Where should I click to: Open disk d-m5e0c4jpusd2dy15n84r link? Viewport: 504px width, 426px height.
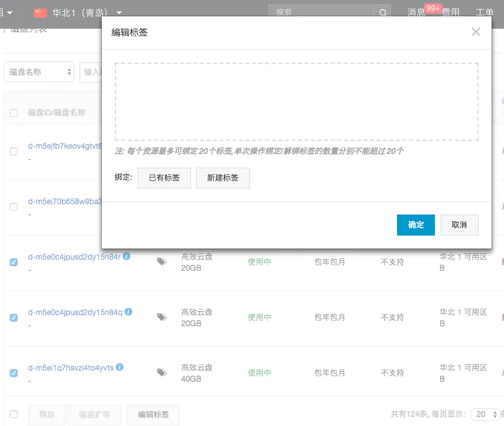tap(74, 257)
